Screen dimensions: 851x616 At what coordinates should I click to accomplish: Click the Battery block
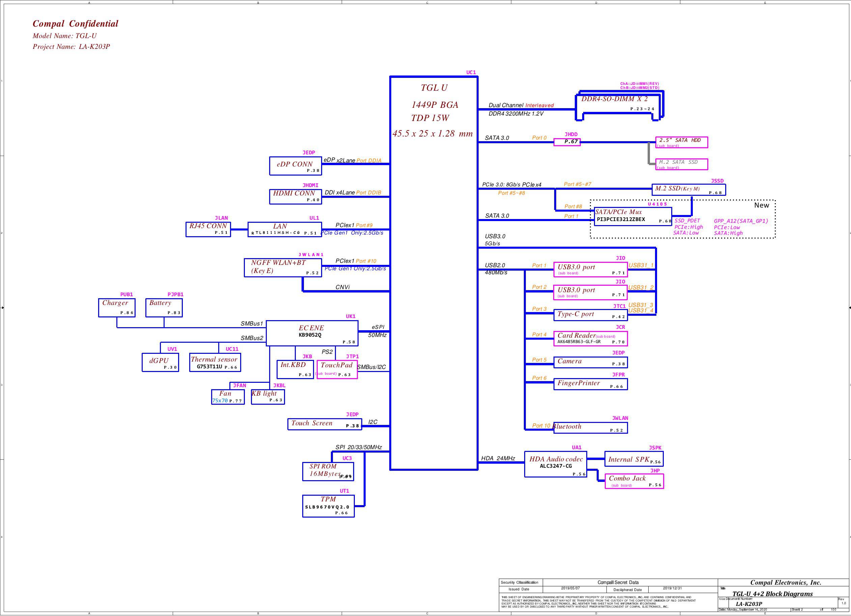[x=164, y=307]
